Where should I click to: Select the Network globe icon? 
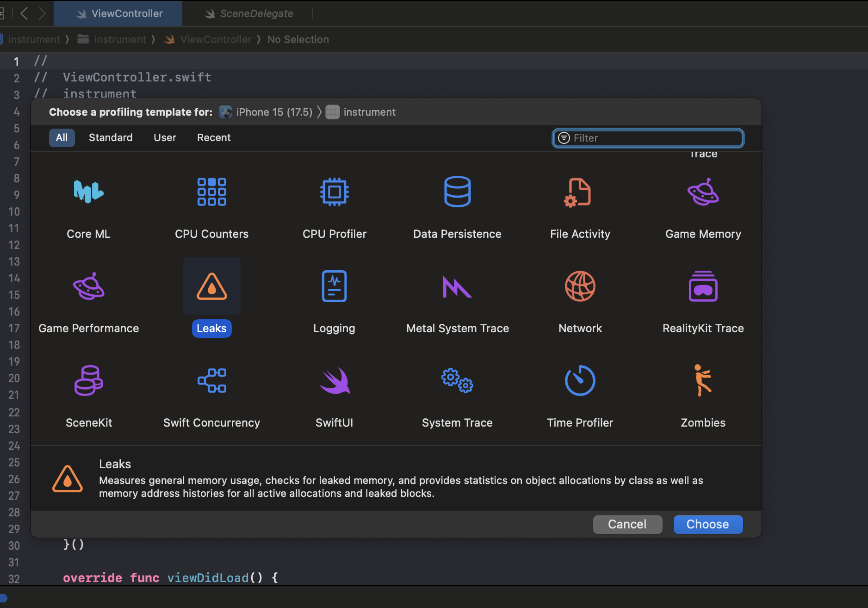coord(580,286)
